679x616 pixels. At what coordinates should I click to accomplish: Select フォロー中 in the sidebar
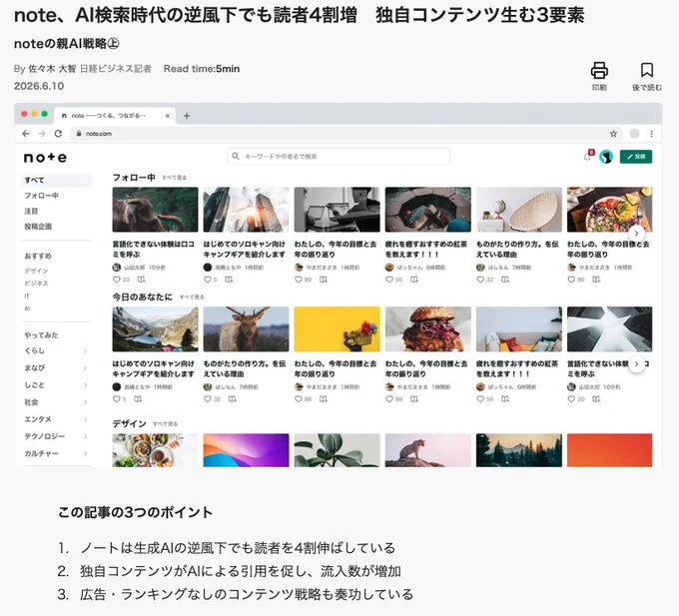click(x=41, y=196)
